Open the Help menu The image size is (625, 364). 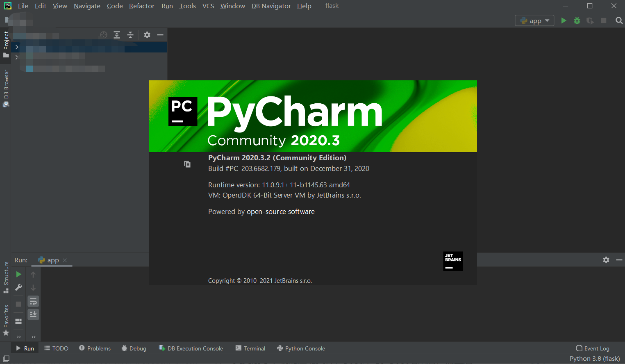click(304, 6)
